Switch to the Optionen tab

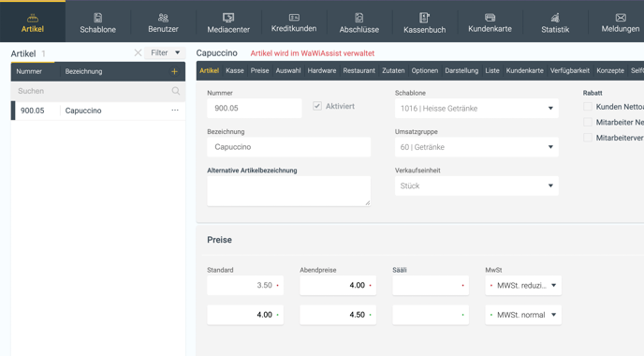(x=425, y=70)
